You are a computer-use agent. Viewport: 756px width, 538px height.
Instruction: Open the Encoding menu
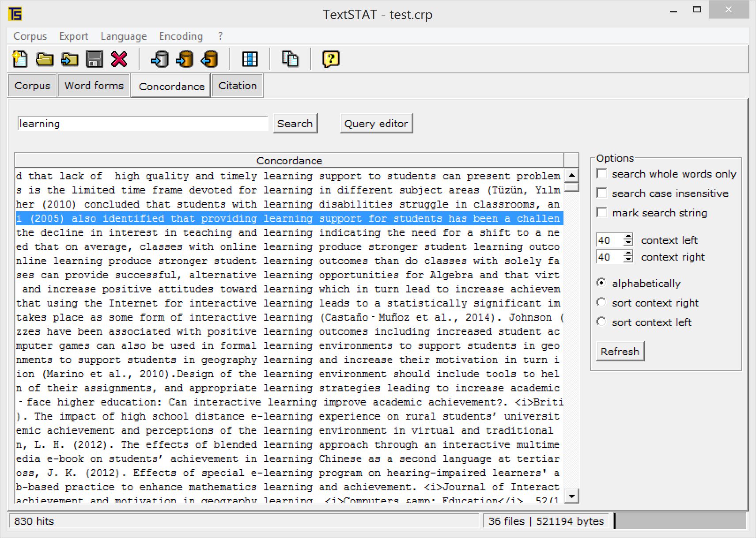[181, 36]
